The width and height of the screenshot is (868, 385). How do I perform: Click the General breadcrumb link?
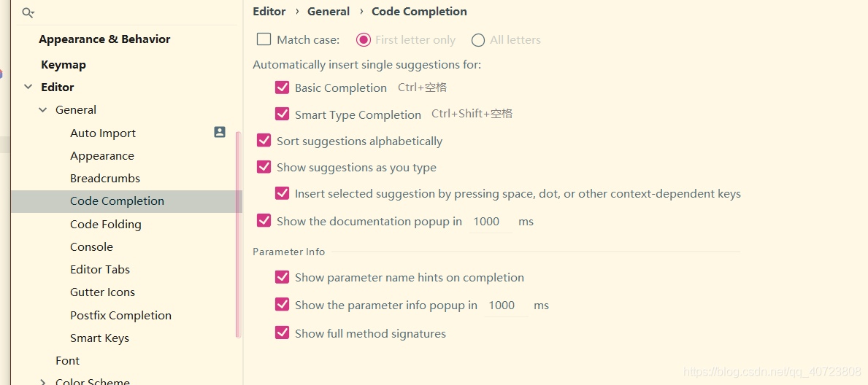click(329, 12)
